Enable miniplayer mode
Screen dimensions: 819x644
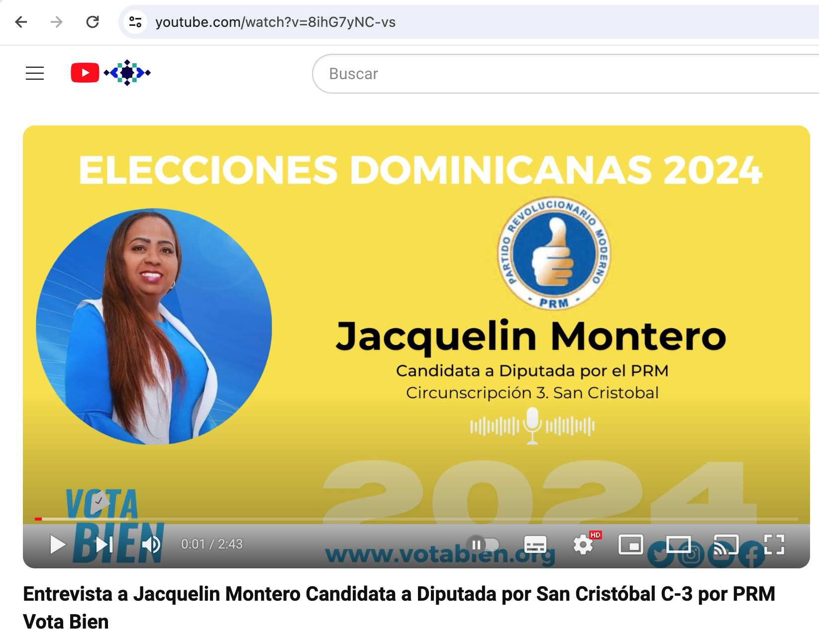[631, 544]
